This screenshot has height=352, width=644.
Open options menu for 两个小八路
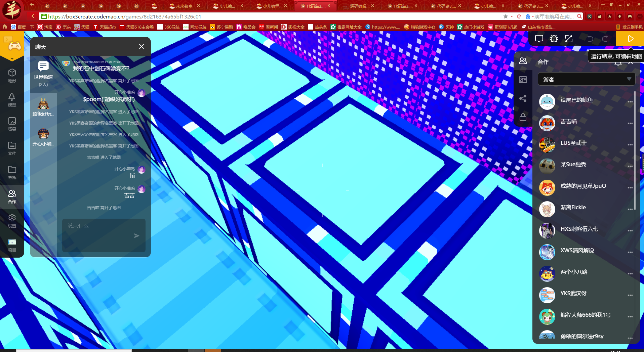[x=630, y=274]
